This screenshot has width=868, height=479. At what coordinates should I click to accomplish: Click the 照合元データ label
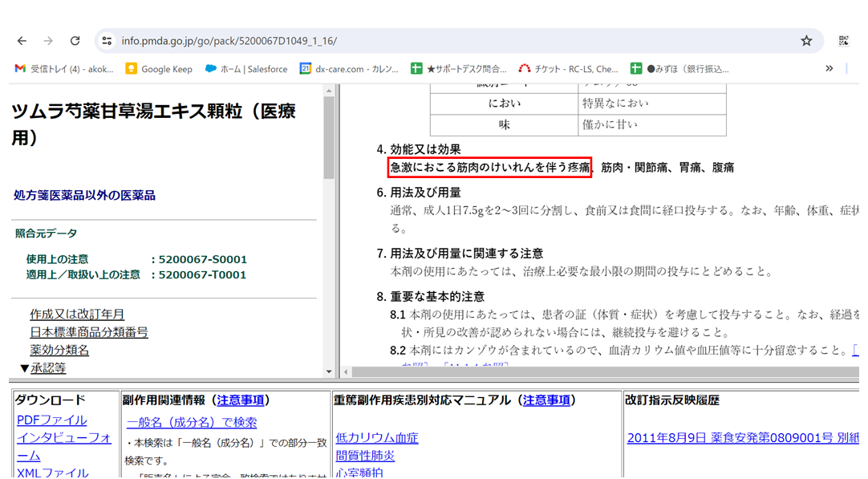pyautogui.click(x=46, y=233)
